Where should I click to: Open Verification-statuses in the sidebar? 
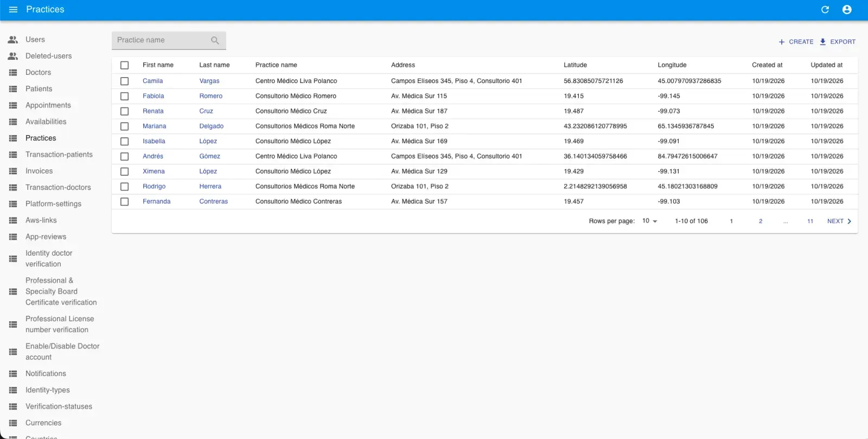pos(59,406)
